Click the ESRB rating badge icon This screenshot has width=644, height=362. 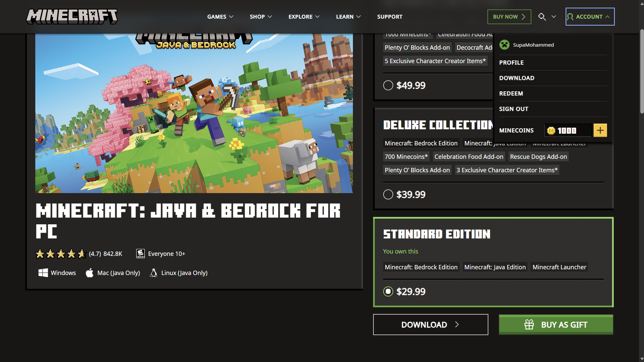140,254
